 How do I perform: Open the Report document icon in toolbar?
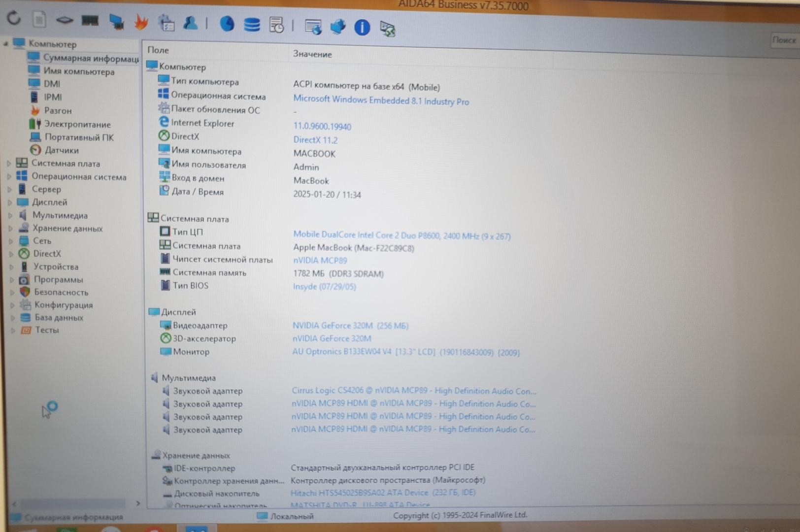click(x=39, y=20)
